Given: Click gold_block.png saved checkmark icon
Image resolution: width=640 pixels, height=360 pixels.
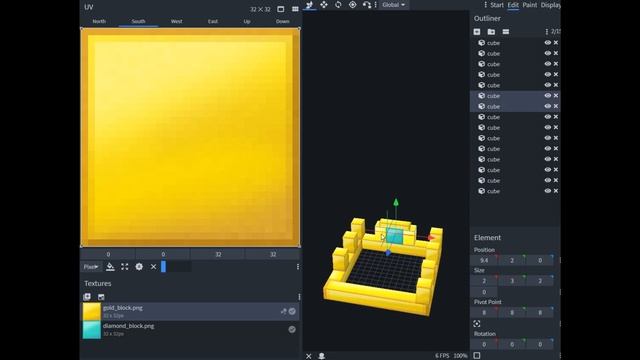Looking at the screenshot, I should click(292, 311).
